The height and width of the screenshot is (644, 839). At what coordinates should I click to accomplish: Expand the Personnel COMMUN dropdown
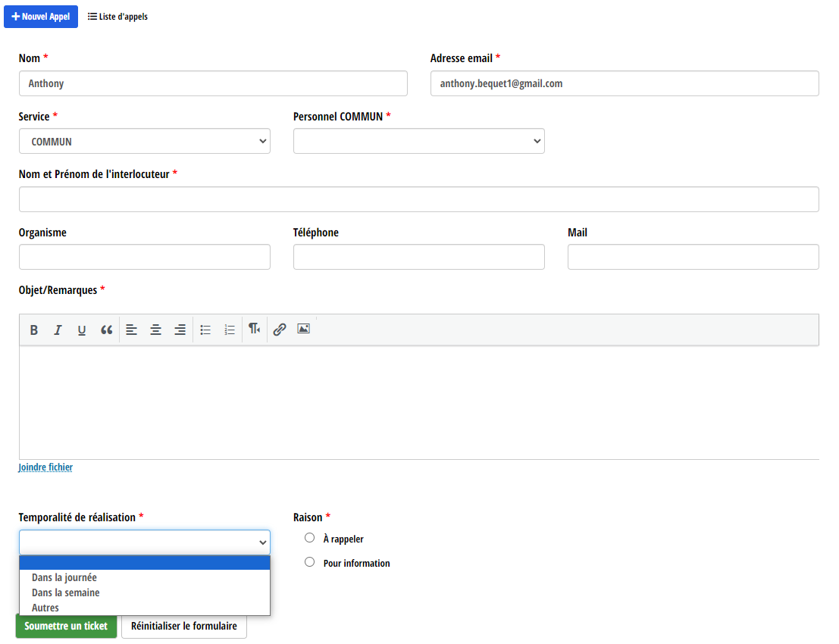[x=418, y=142]
